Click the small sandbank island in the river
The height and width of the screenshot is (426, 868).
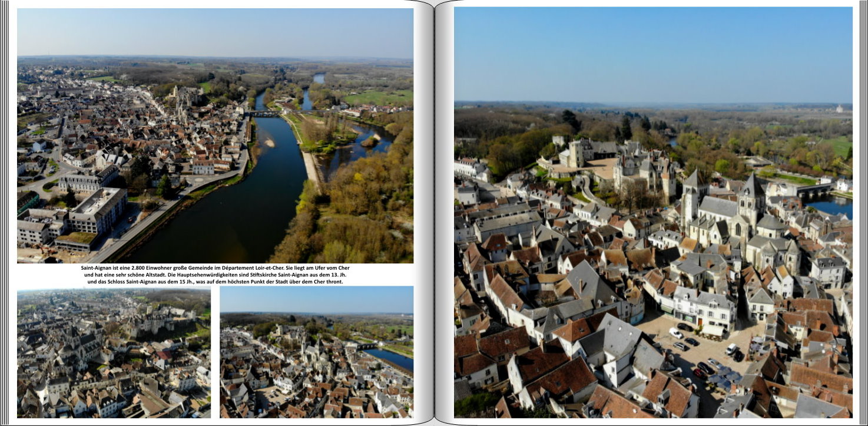point(269,143)
